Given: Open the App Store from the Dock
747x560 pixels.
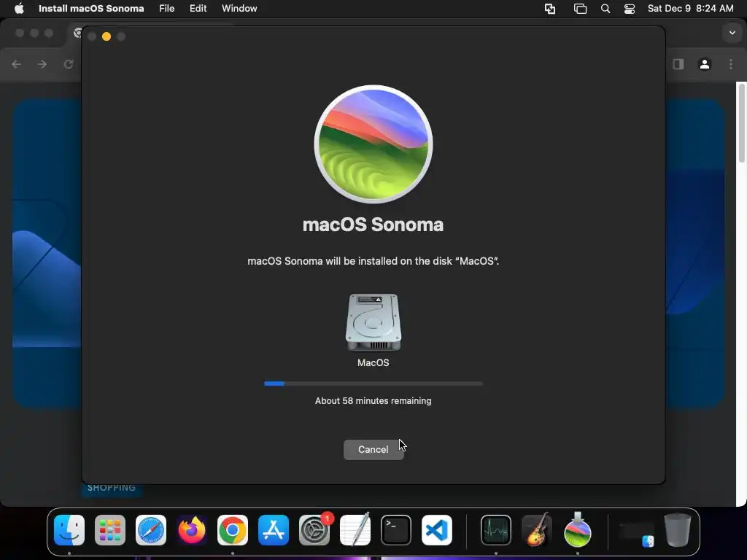Looking at the screenshot, I should [x=274, y=530].
